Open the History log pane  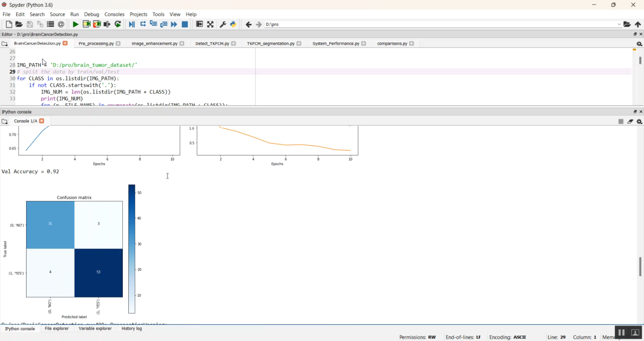[x=131, y=329]
